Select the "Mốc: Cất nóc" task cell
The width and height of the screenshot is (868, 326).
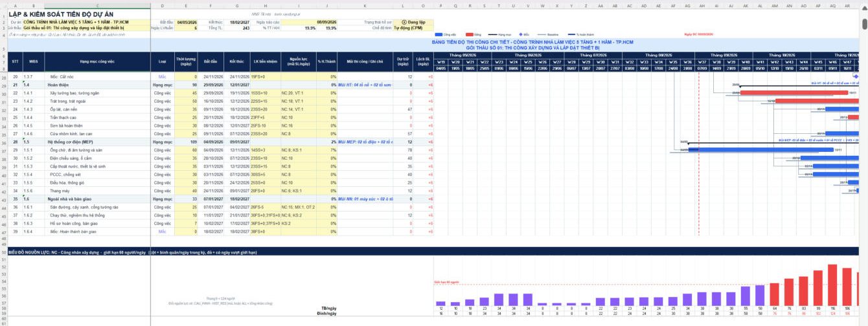[98, 77]
